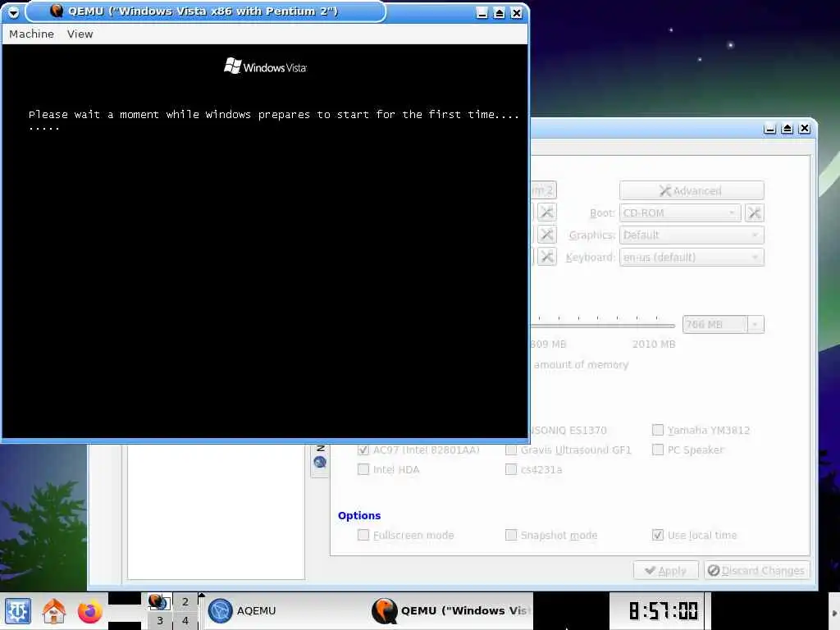Activate AQEMU taskbar entry
Screen dimensions: 840x630
pyautogui.click(x=286, y=610)
